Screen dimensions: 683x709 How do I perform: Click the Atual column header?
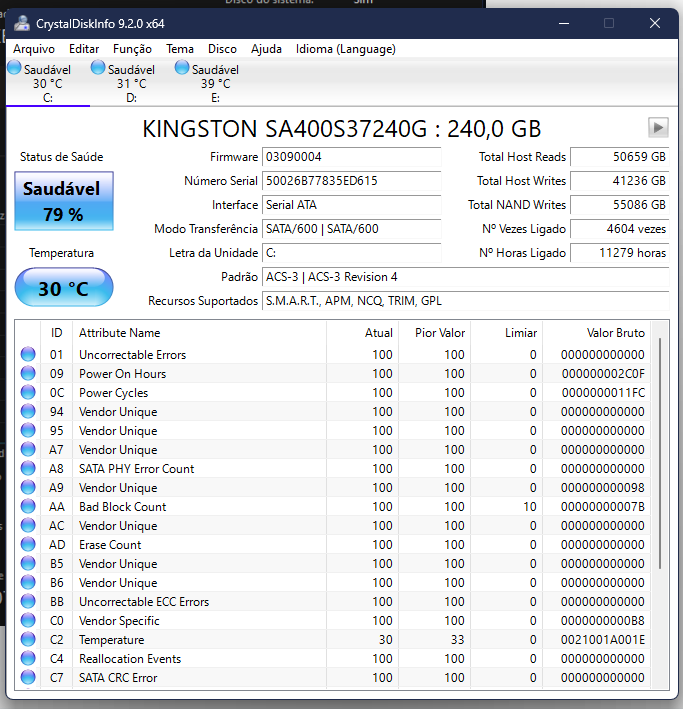[x=362, y=333]
